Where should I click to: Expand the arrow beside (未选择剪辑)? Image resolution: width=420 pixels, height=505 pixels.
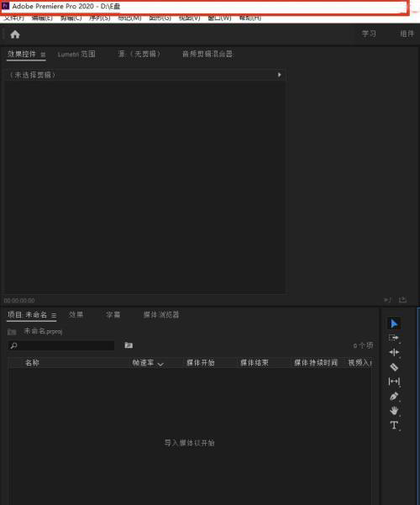coord(279,75)
